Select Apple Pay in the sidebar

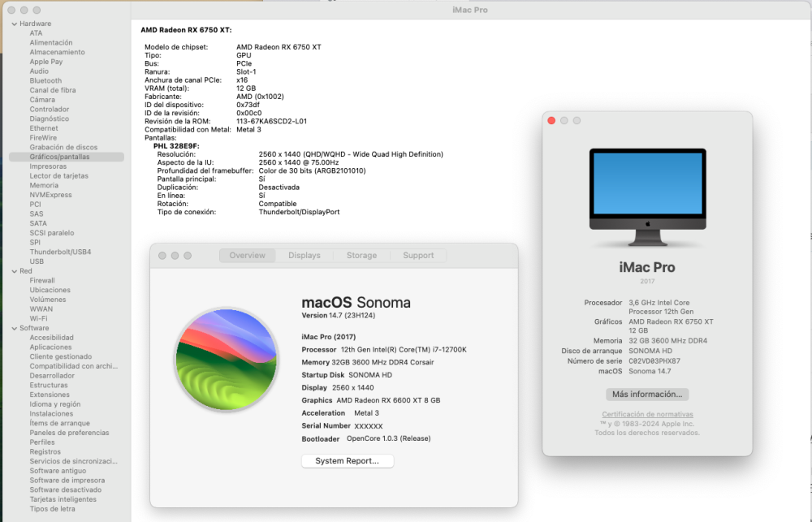point(46,62)
